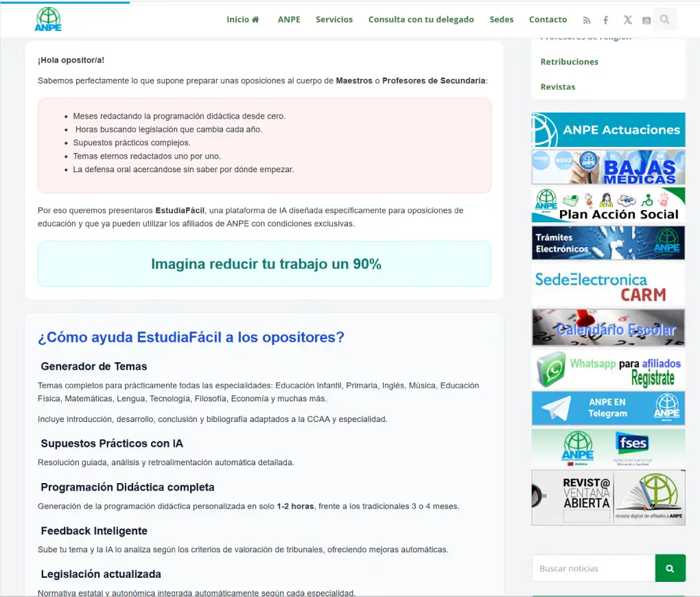Open the Calendario Escolar banner

click(608, 328)
